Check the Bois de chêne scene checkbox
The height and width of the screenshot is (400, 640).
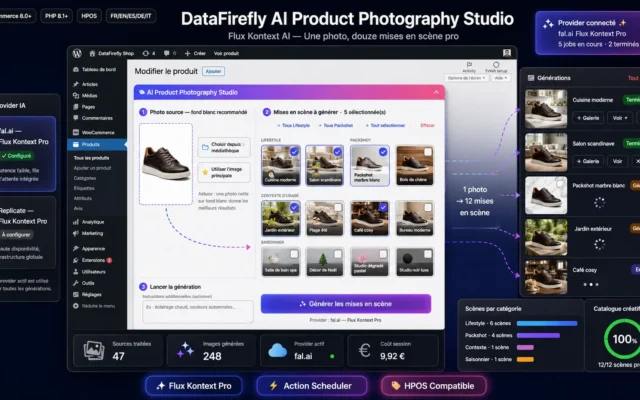[x=428, y=152]
